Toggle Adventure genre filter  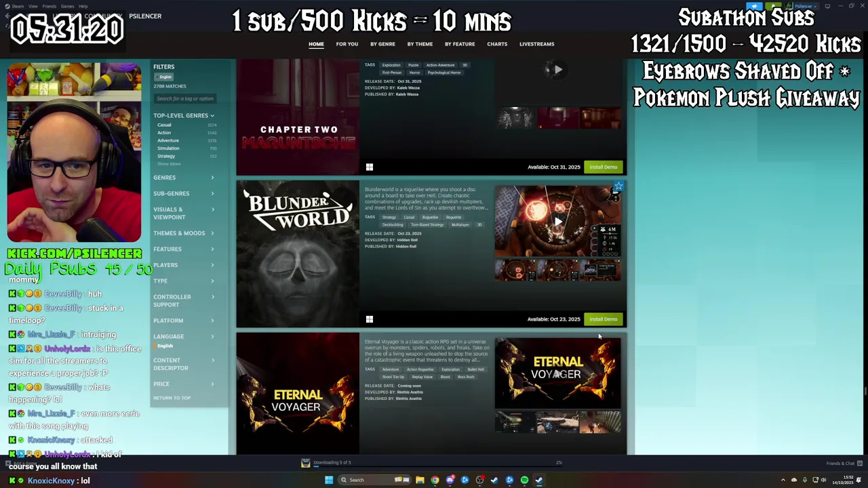pyautogui.click(x=168, y=140)
